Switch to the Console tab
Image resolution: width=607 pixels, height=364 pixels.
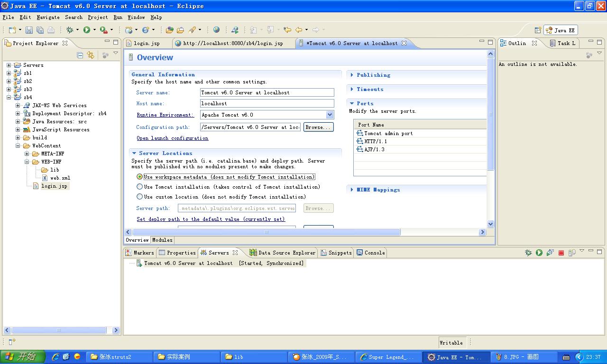tap(371, 253)
